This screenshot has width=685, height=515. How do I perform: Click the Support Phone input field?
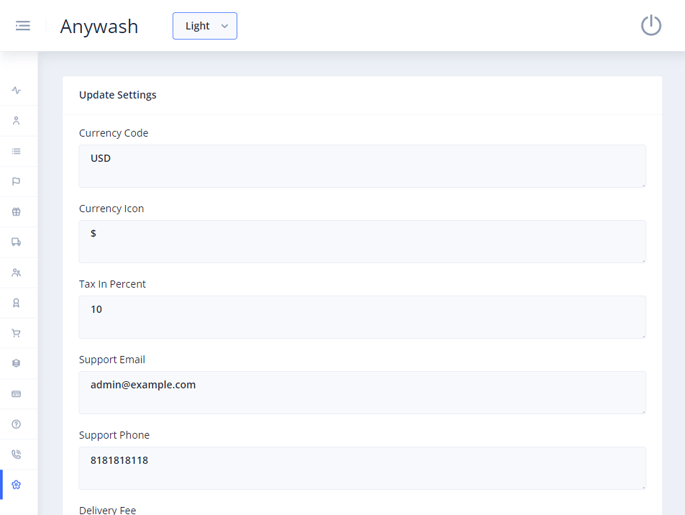(x=362, y=467)
